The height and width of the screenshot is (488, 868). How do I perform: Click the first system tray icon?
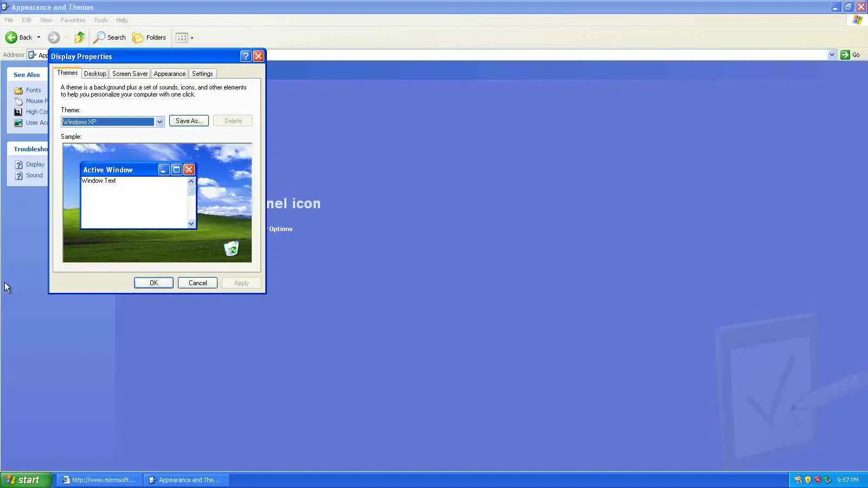point(798,480)
